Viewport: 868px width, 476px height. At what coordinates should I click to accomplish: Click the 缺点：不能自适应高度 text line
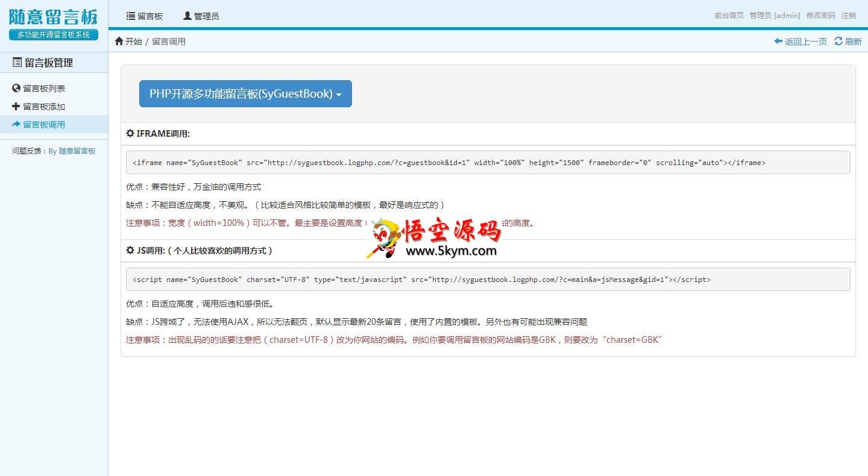(x=285, y=205)
